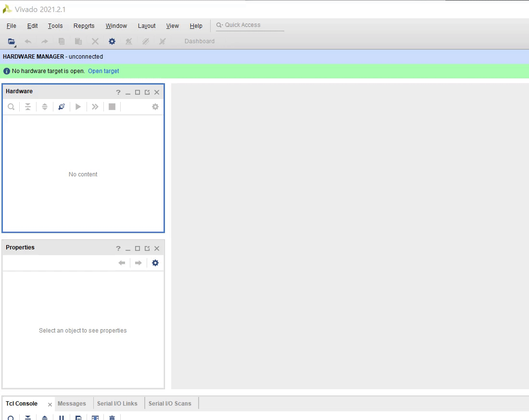
Task: Open the View menu
Action: click(x=172, y=26)
